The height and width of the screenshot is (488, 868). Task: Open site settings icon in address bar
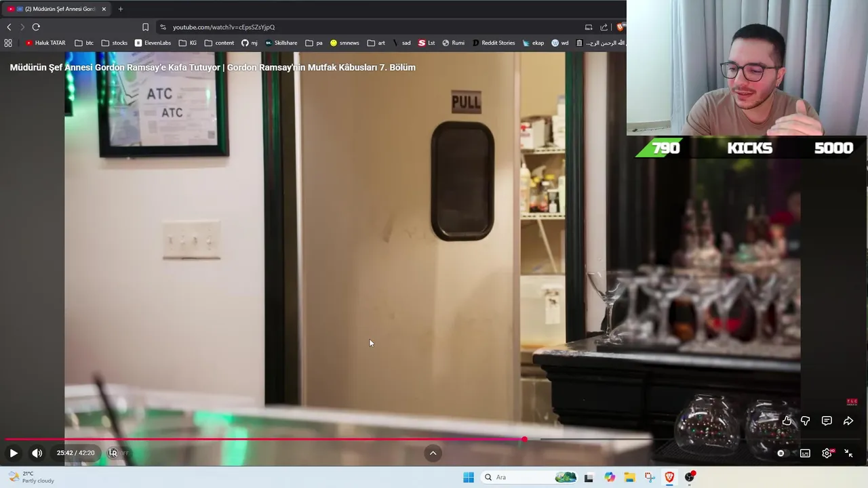pyautogui.click(x=163, y=27)
